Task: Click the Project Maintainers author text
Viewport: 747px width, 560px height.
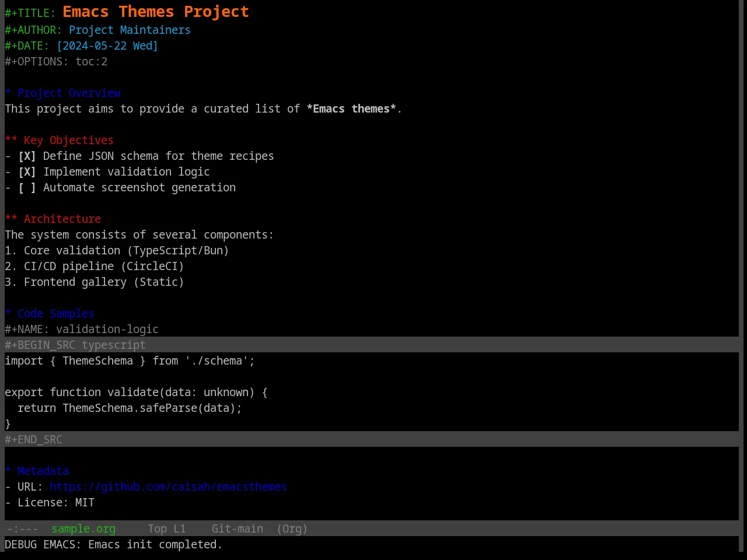Action: (x=130, y=30)
